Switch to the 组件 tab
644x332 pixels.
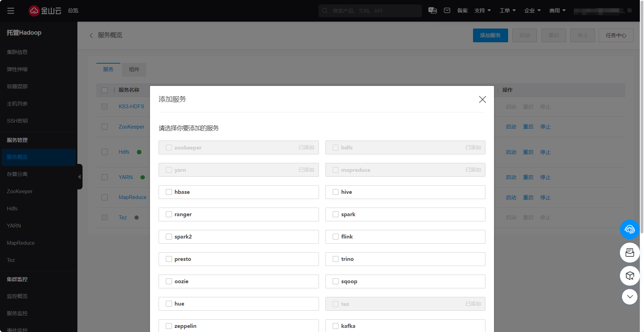(x=134, y=69)
